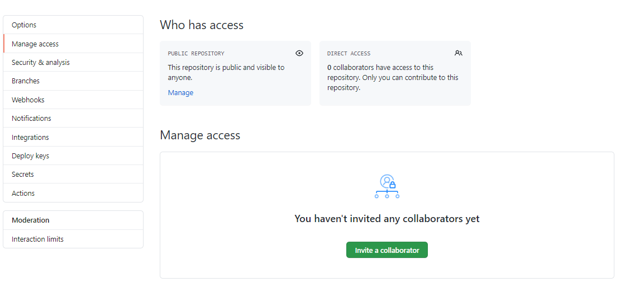Click the Manage visibility link
644x287 pixels.
click(180, 93)
